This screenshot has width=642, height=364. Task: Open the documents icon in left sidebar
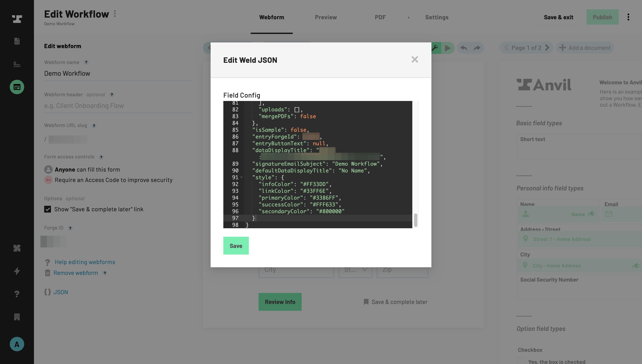coord(17,41)
